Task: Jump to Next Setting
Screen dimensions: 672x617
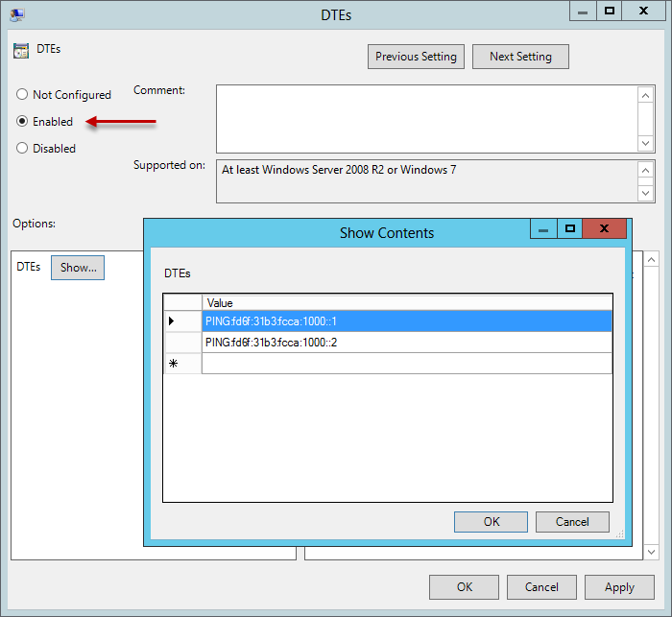Action: [x=520, y=57]
